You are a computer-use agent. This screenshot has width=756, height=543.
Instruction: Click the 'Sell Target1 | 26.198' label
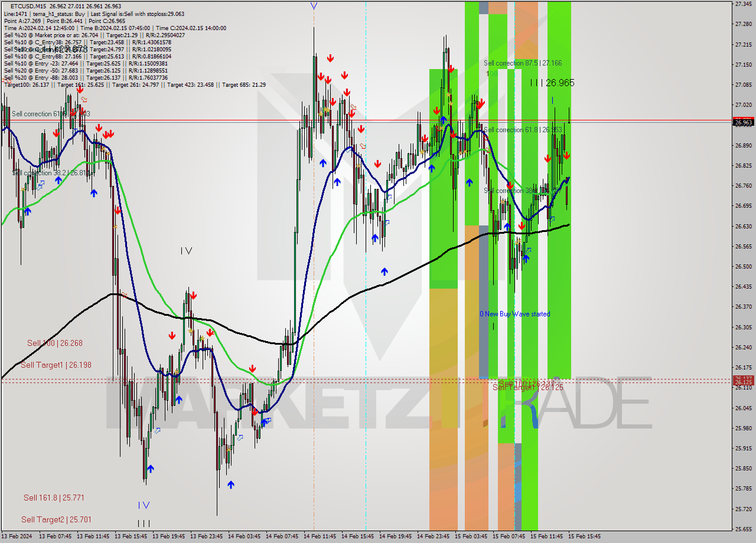point(56,365)
